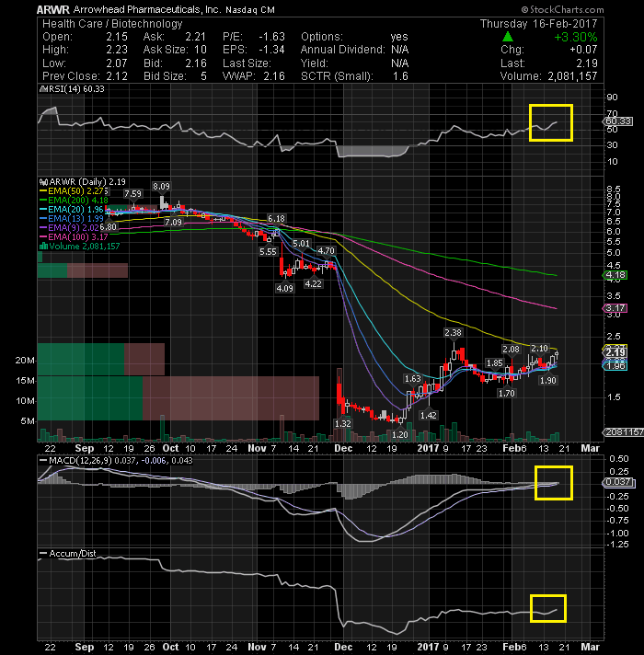The image size is (644, 655).
Task: Click the EMA(13) 1.99 legend entry
Action: pos(72,218)
